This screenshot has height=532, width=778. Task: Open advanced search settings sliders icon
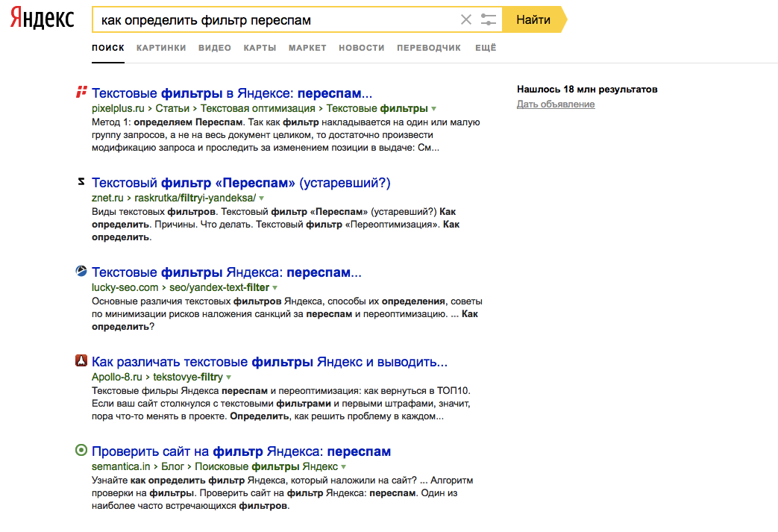[x=489, y=20]
